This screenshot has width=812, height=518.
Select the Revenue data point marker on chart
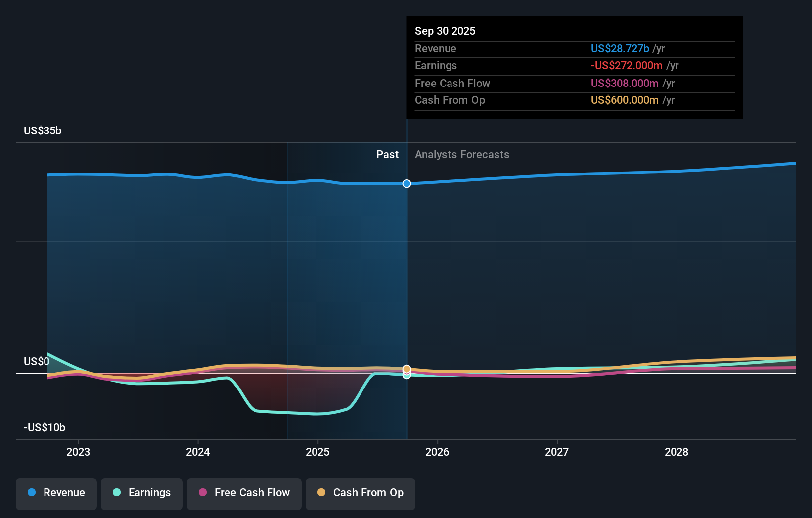406,183
